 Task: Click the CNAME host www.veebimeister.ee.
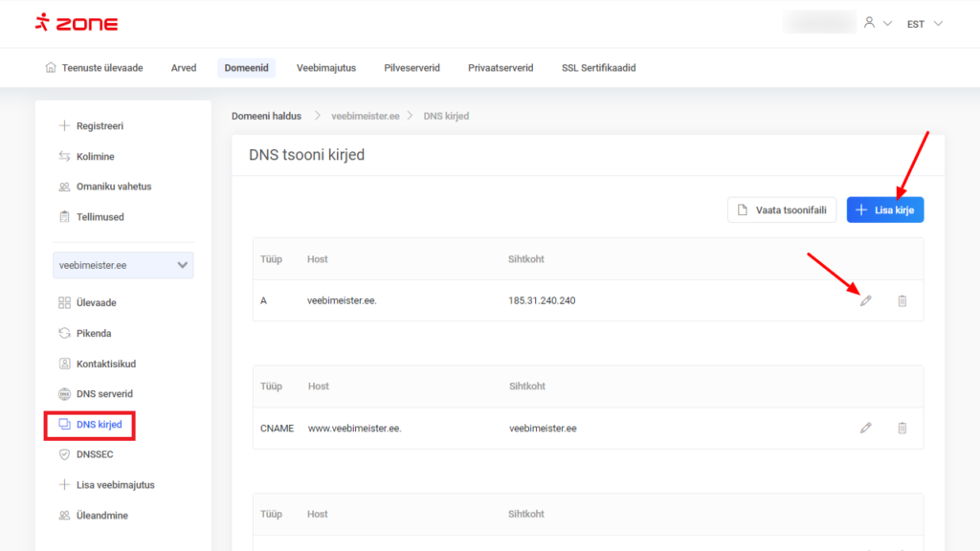click(x=354, y=429)
